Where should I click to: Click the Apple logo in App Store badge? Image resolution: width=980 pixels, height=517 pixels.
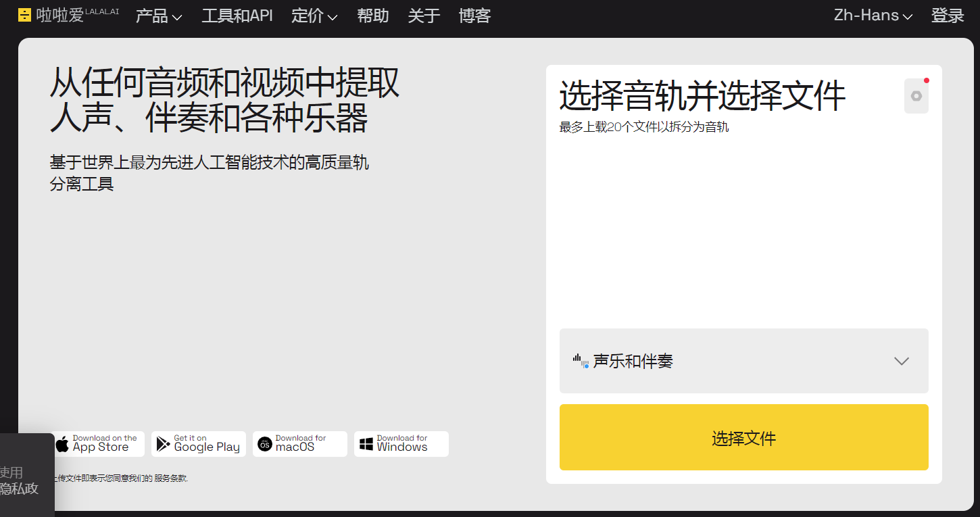click(x=63, y=444)
